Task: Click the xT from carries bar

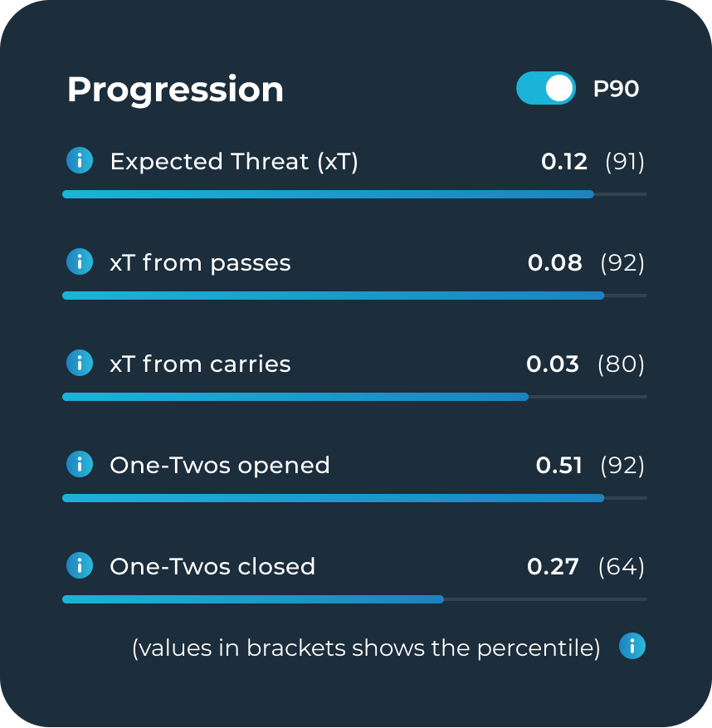Action: coord(354,397)
